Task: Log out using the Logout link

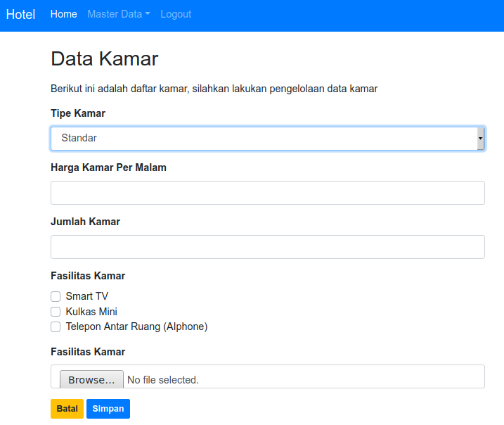Action: [176, 14]
